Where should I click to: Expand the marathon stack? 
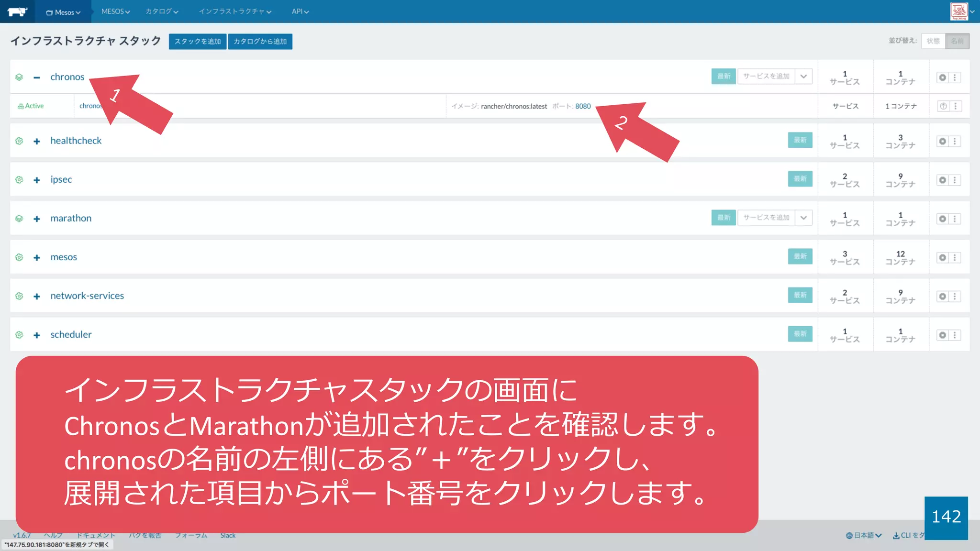coord(37,219)
